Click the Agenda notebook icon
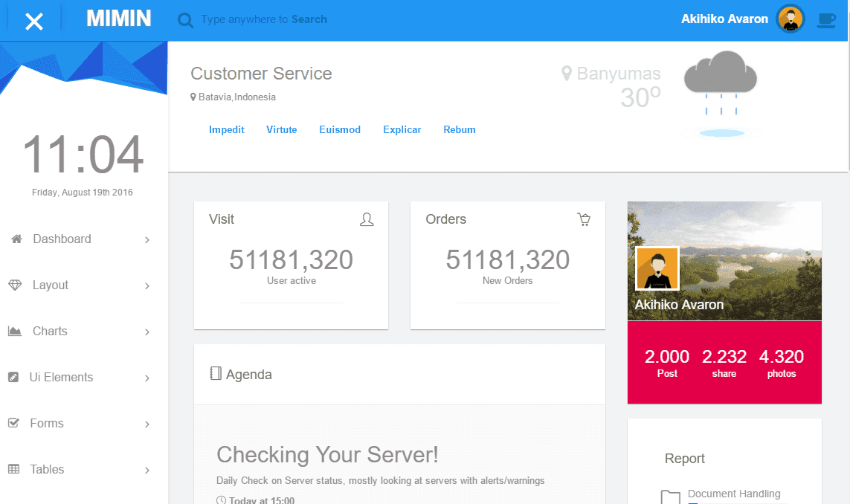The height and width of the screenshot is (504, 850). pyautogui.click(x=216, y=374)
